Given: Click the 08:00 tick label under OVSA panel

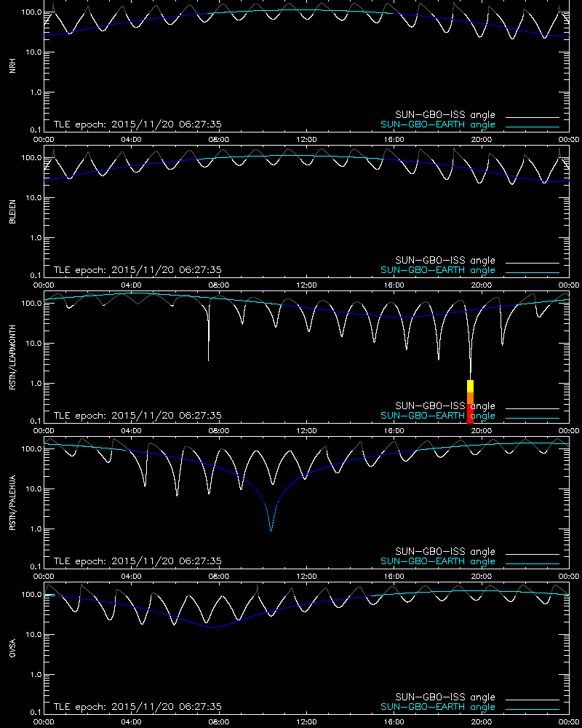Looking at the screenshot, I should coord(218,722).
